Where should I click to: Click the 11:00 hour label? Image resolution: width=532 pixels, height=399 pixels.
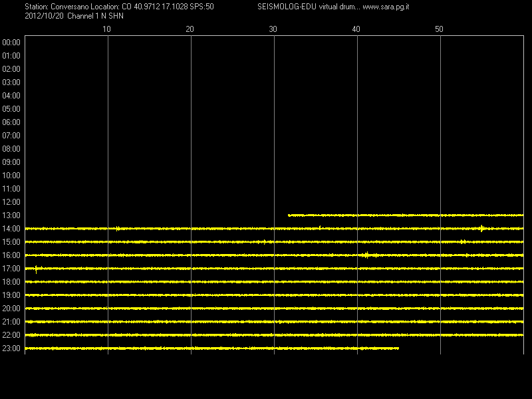coord(11,189)
